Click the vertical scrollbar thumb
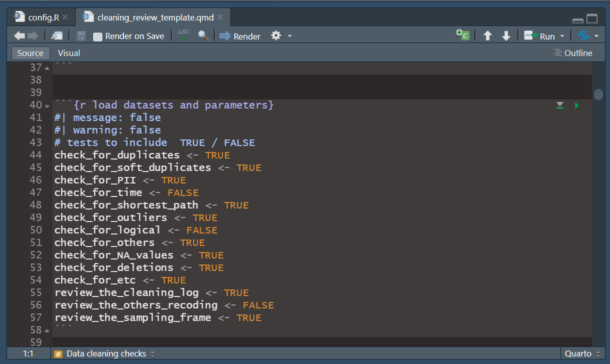The image size is (610, 364). (598, 94)
